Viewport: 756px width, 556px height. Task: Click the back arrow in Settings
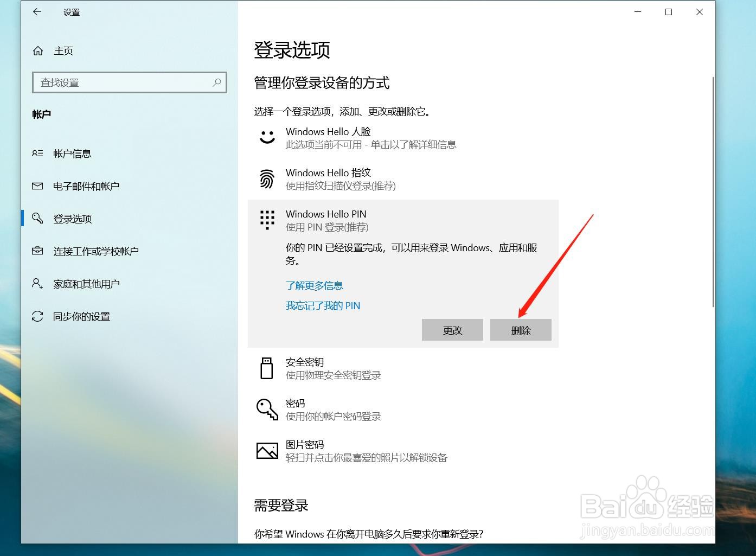[x=37, y=11]
